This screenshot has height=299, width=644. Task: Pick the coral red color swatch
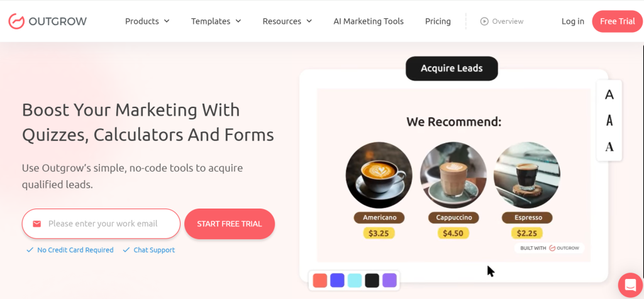(320, 281)
